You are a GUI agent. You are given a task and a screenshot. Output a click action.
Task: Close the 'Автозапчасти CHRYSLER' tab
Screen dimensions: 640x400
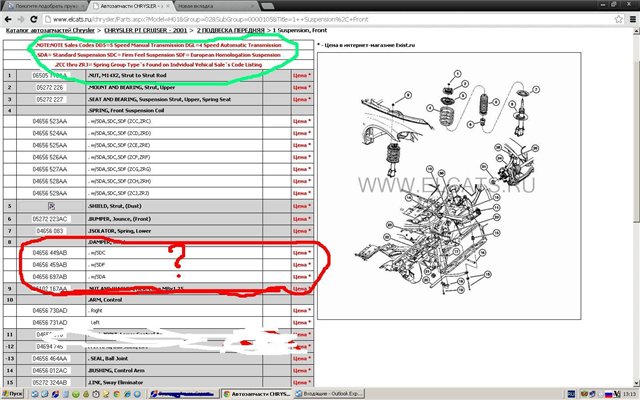168,6
